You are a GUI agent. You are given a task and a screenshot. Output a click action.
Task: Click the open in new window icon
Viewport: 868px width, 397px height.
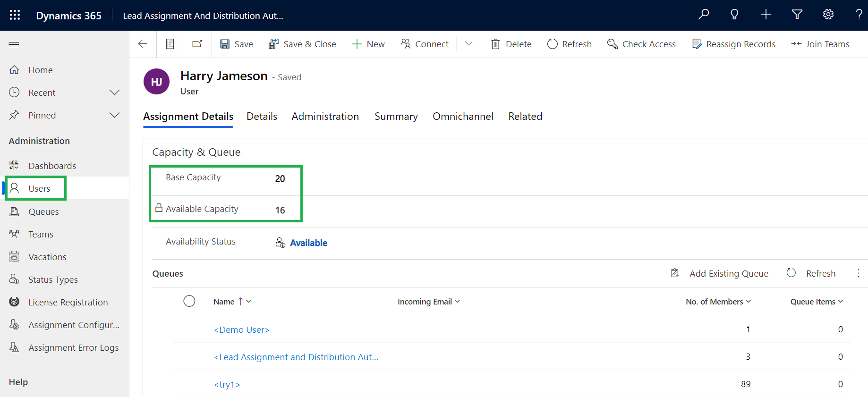[x=197, y=44]
